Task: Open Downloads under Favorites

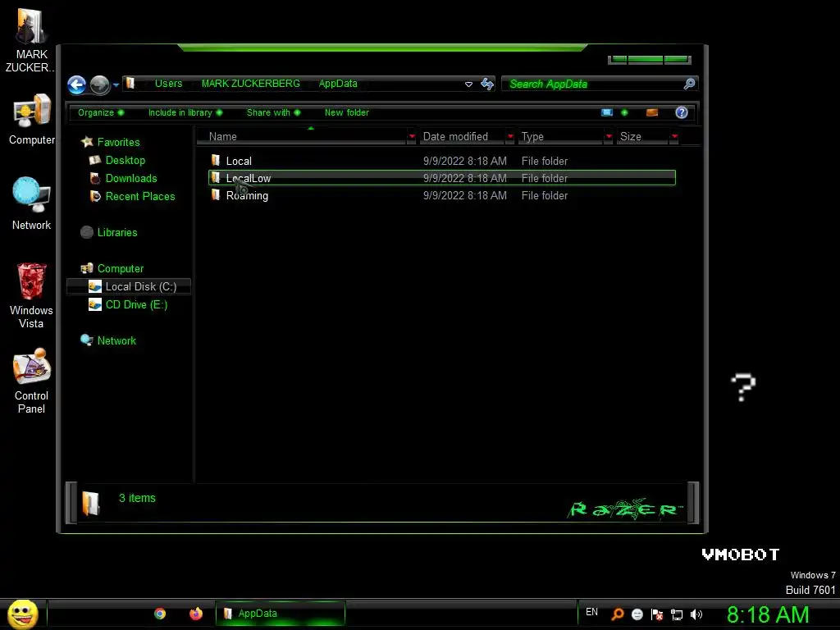Action: (x=131, y=178)
